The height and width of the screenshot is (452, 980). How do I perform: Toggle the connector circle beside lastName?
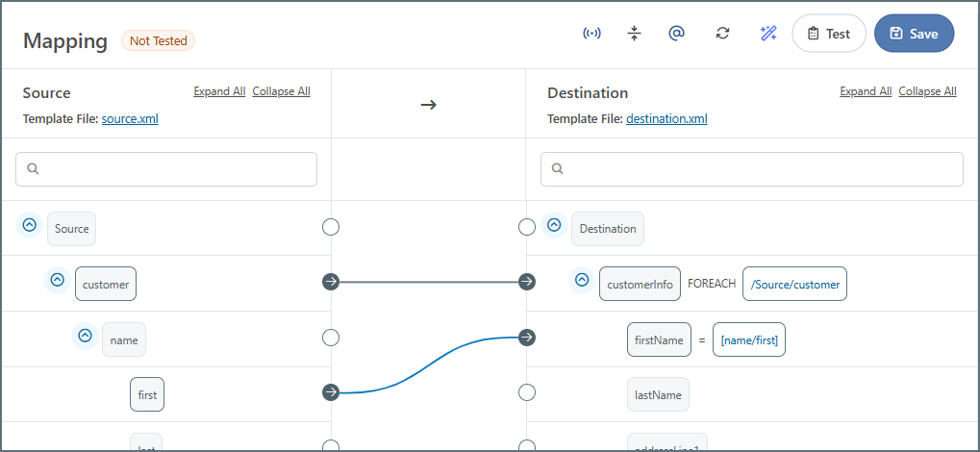click(527, 392)
